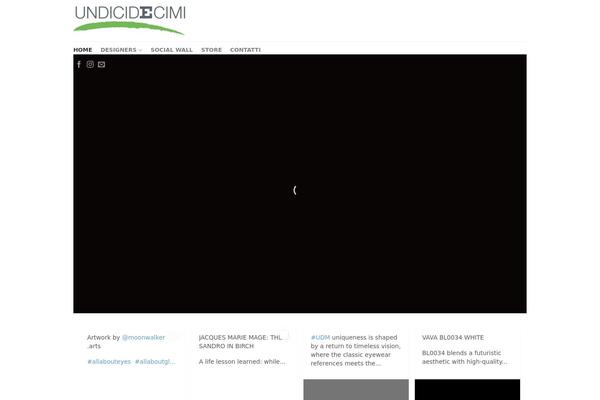Viewport: 600px width, 400px height.
Task: Open the #UDM hashtag link
Action: point(320,337)
